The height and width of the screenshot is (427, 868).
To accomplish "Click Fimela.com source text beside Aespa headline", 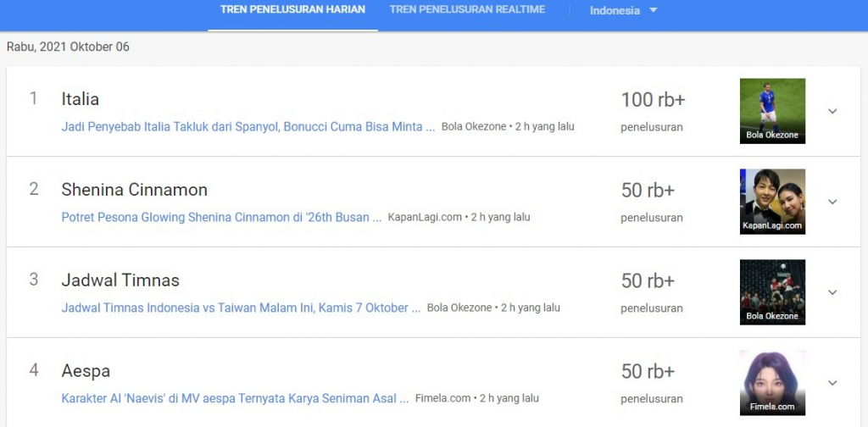I will pyautogui.click(x=442, y=398).
